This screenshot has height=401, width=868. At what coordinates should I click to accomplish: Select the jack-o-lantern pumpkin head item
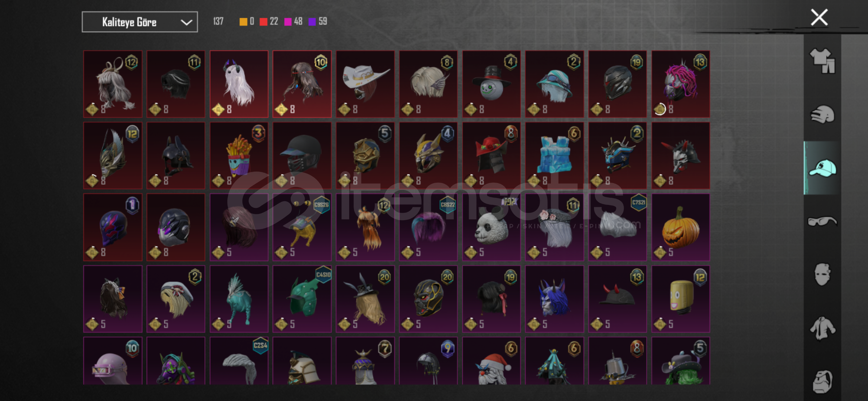pyautogui.click(x=680, y=227)
